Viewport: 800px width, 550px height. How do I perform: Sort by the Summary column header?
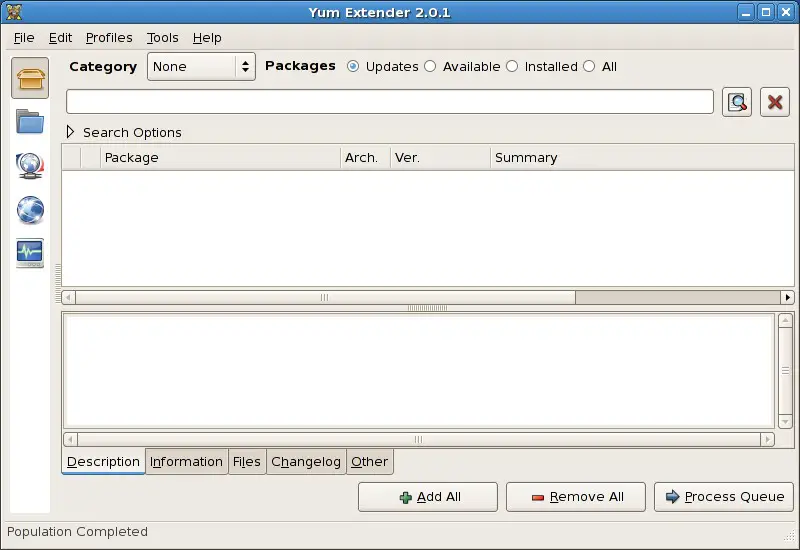pyautogui.click(x=642, y=158)
